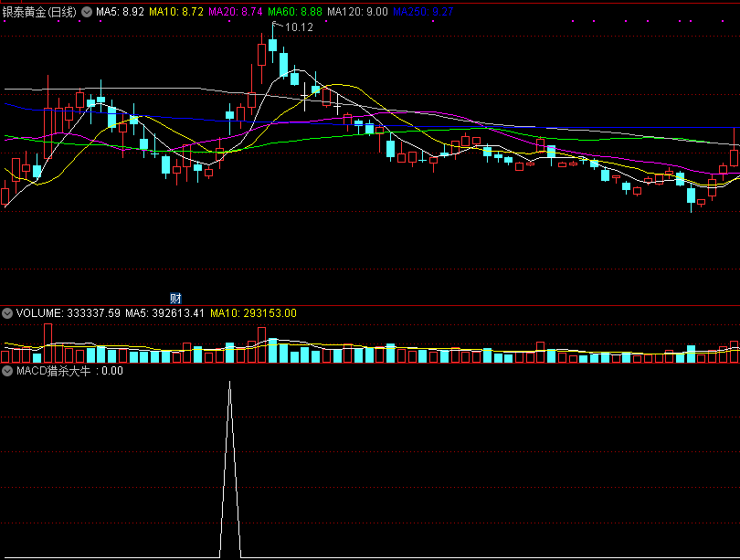Expand the MACD猎杀大牛 indicator dropdown arrow
Image resolution: width=740 pixels, height=560 pixels.
click(7, 371)
